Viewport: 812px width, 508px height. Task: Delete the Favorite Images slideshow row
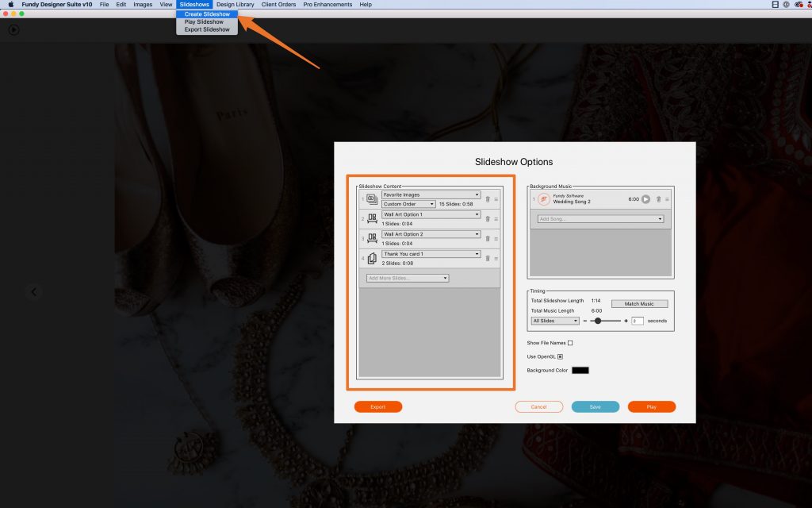[488, 199]
